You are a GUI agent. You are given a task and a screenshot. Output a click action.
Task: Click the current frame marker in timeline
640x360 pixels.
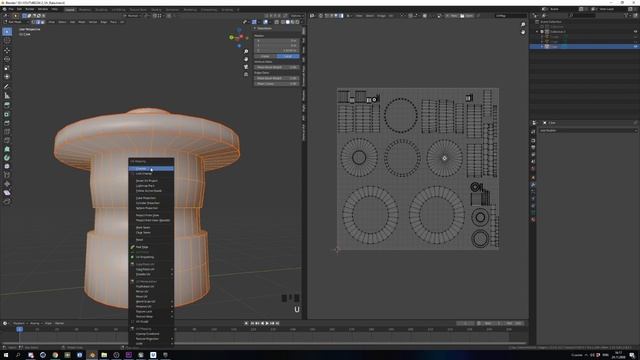pyautogui.click(x=19, y=329)
